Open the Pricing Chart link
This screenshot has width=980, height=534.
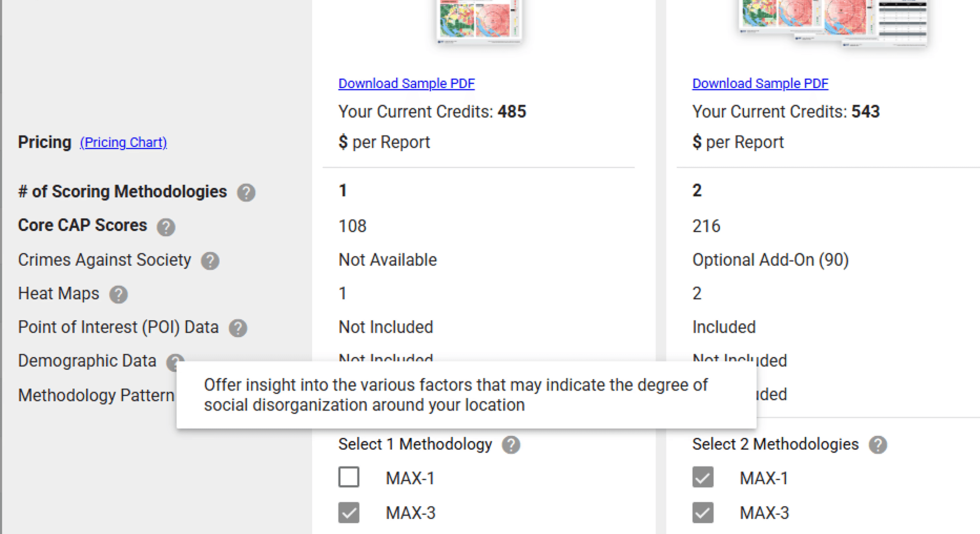[123, 143]
